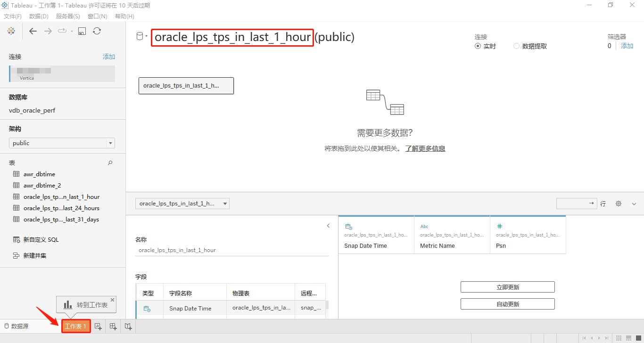Click the Abc type icon of Metric Name
Screen dimensions: 644x343
click(x=424, y=227)
